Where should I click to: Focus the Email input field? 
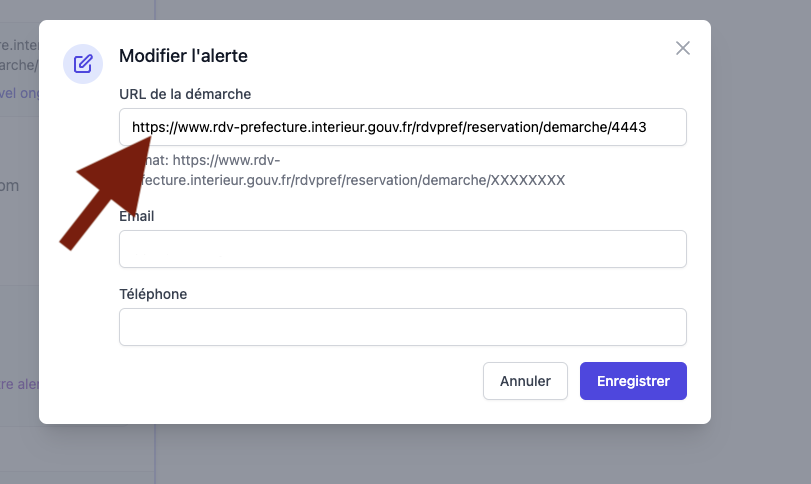pyautogui.click(x=403, y=249)
